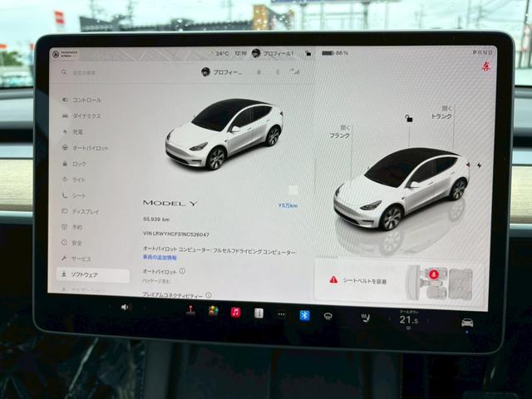Image resolution: width=532 pixels, height=399 pixels.
Task: Tap the volume speaker icon
Action: point(126,307)
